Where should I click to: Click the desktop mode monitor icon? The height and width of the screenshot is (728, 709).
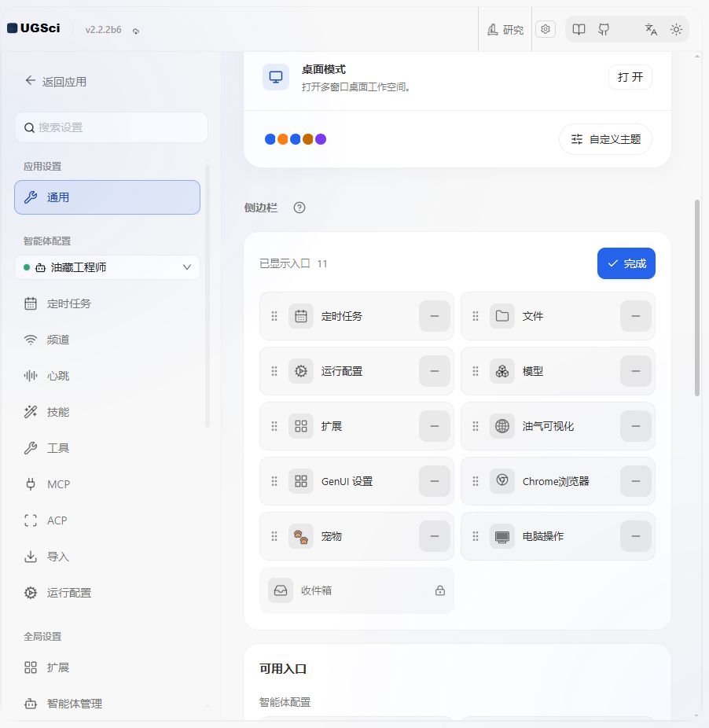tap(276, 77)
